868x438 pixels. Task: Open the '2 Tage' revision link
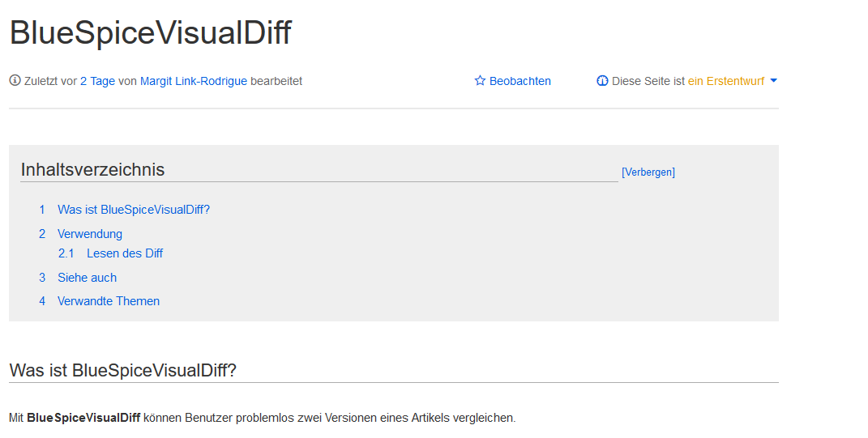click(97, 81)
